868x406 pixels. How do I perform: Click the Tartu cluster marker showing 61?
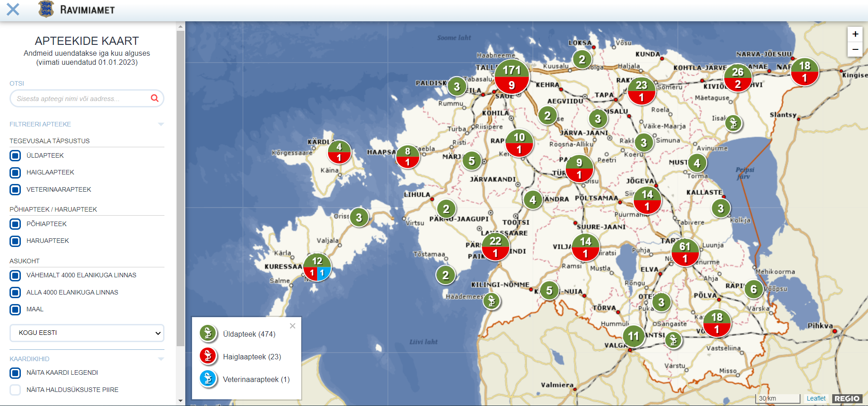point(685,252)
